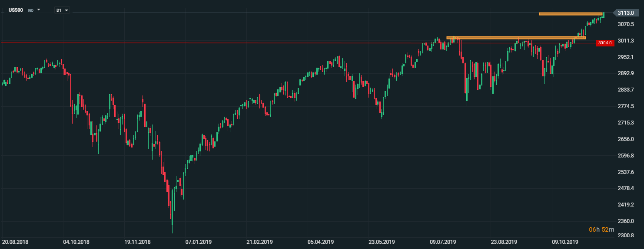Click the 09.10.2019 date on time axis
Viewport: 644px width, 249px height.
point(566,242)
